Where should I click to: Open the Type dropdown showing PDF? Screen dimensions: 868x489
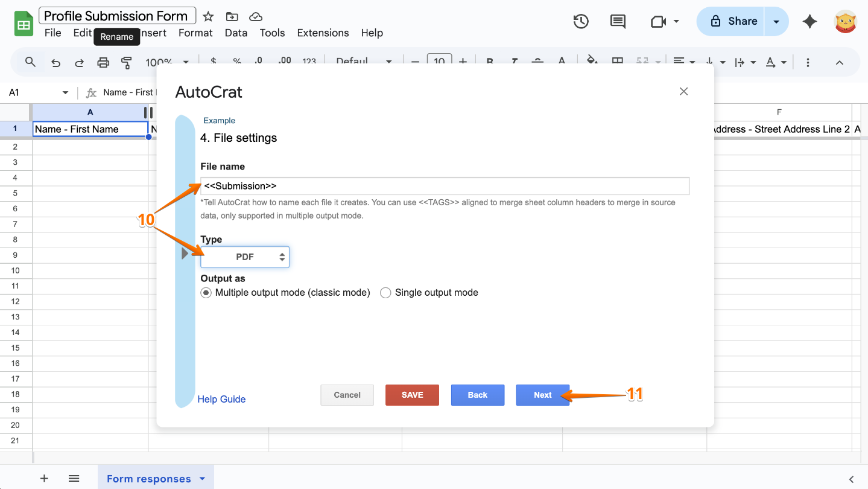pos(244,257)
